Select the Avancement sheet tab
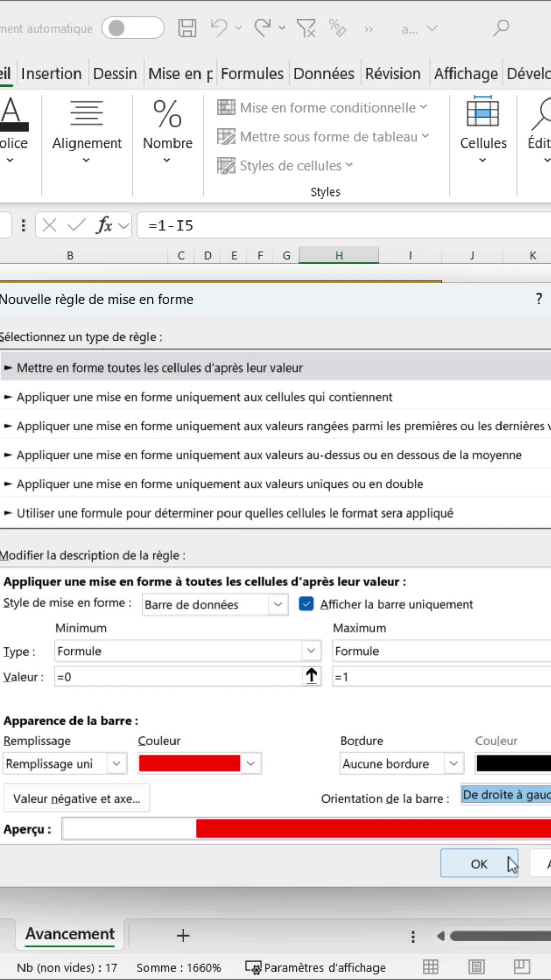 point(70,934)
